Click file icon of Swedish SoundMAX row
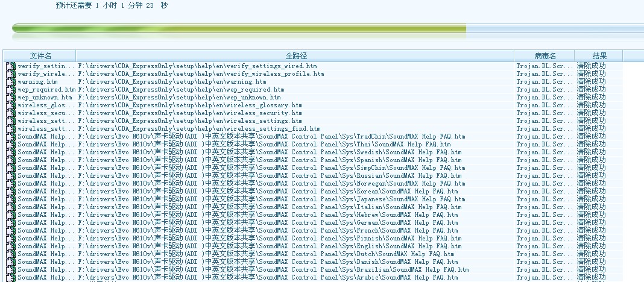Screen dimensions: 644x282 (11, 152)
